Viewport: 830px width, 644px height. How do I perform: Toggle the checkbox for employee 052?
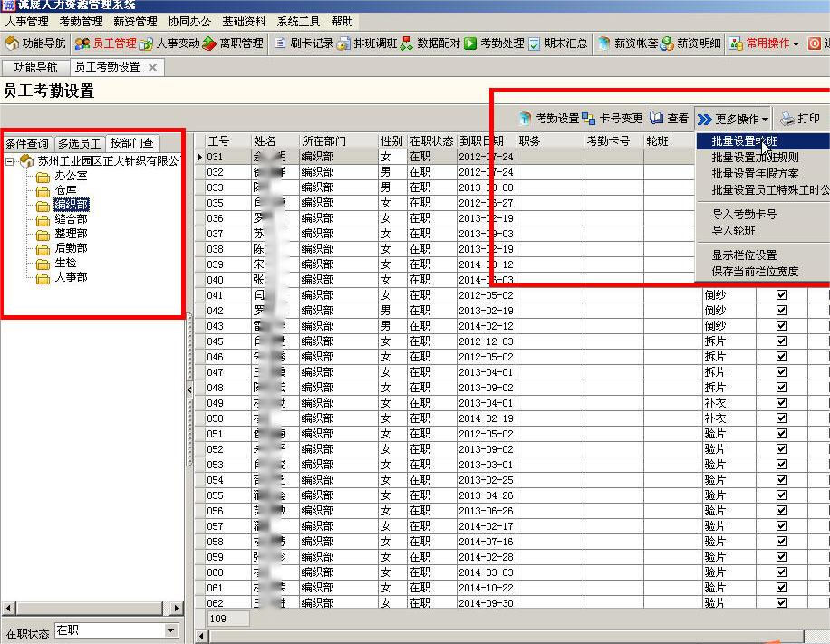point(781,448)
